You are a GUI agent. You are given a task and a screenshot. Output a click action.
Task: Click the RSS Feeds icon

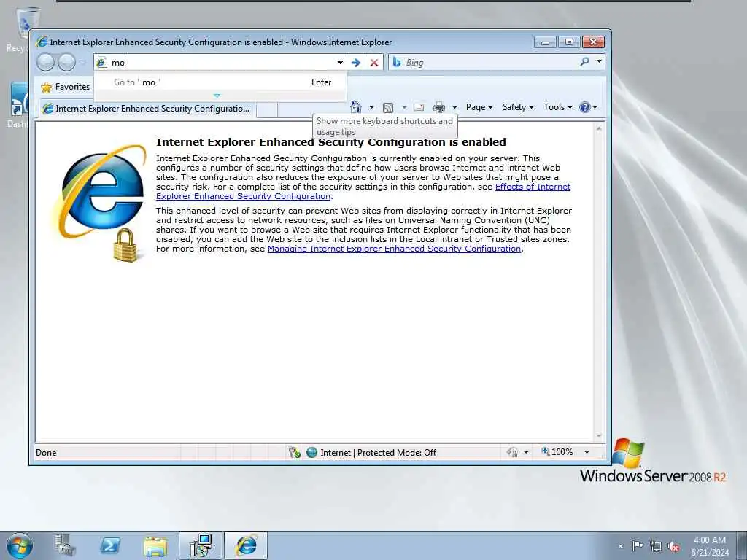pos(388,108)
